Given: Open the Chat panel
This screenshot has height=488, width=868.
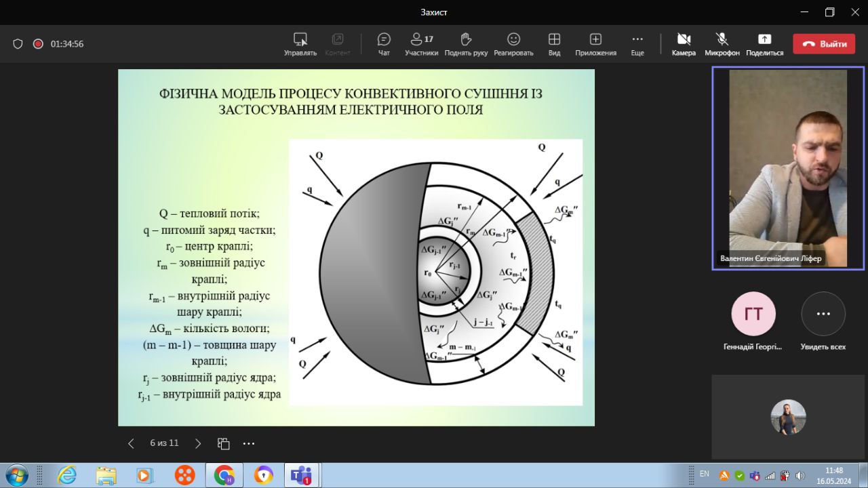Looking at the screenshot, I should tap(384, 44).
